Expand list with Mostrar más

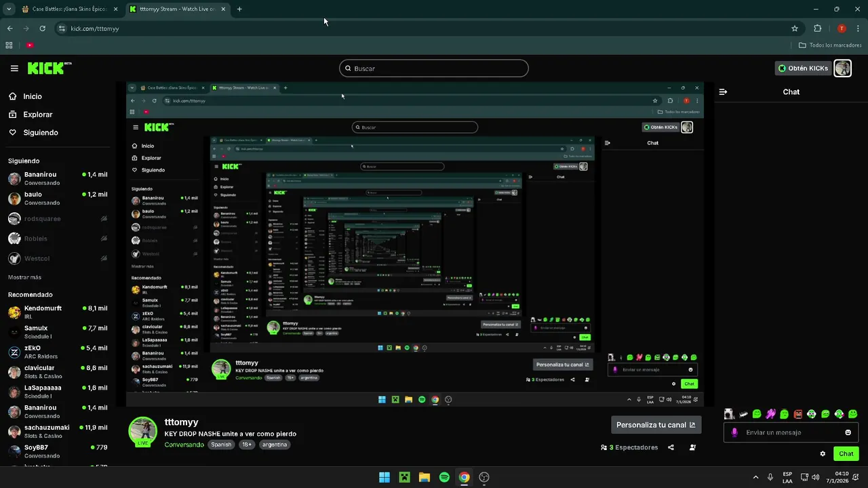click(24, 277)
